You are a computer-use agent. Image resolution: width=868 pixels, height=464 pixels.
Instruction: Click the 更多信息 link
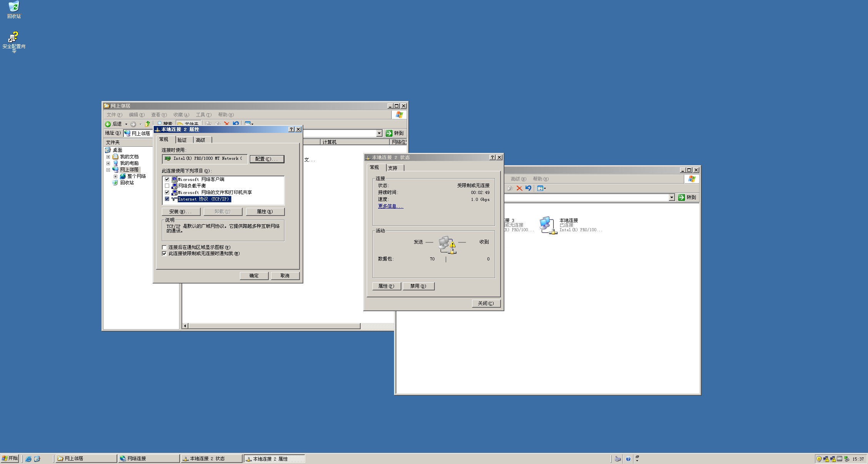[390, 206]
